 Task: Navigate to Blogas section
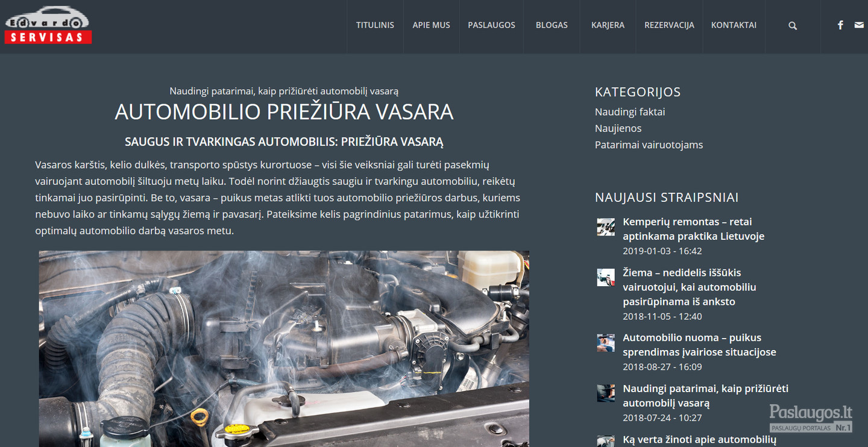coord(552,25)
